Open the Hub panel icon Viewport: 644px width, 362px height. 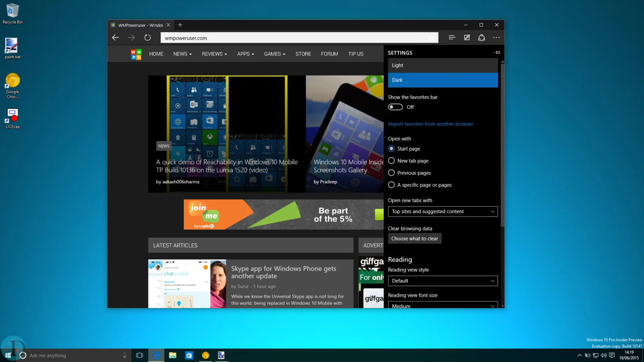click(x=452, y=37)
